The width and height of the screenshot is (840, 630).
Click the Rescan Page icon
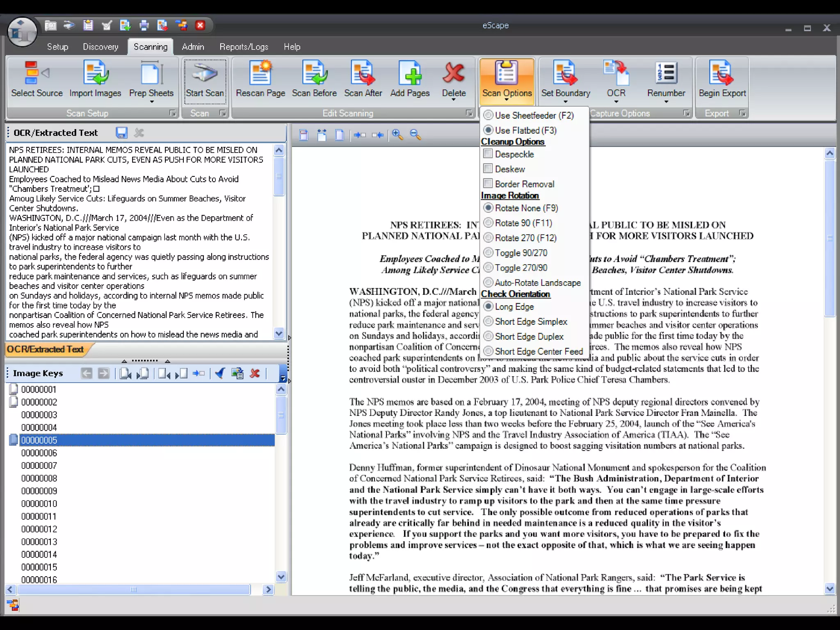[260, 74]
